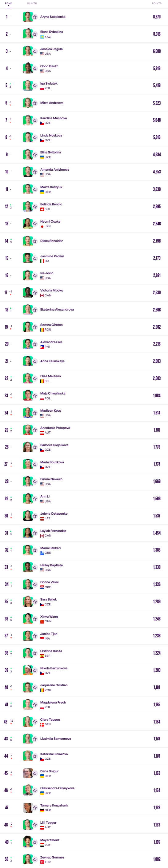Mark Naomi Osaka as a favorite player

[x=35, y=224]
